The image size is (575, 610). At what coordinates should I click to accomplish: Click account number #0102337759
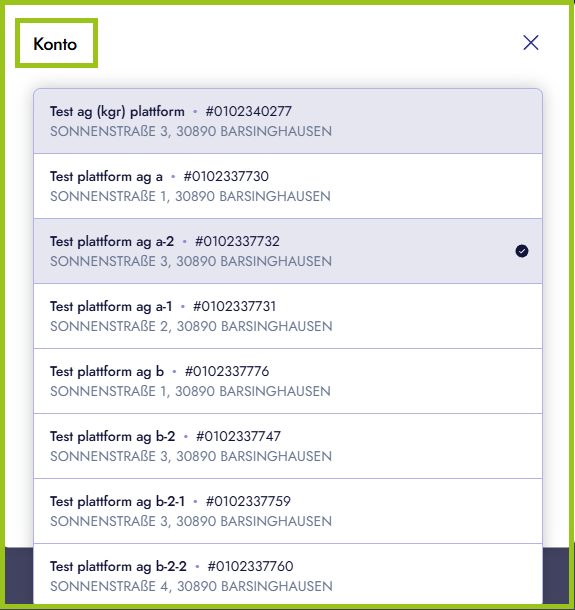(248, 501)
